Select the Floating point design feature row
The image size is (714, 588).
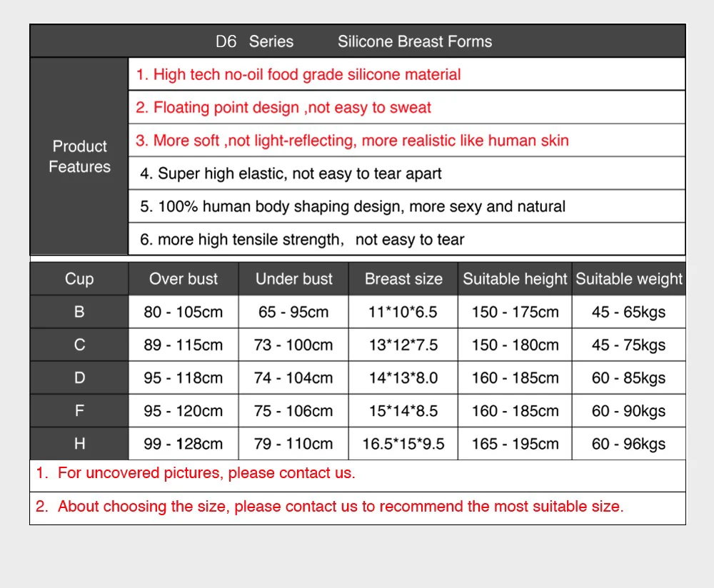tap(407, 108)
